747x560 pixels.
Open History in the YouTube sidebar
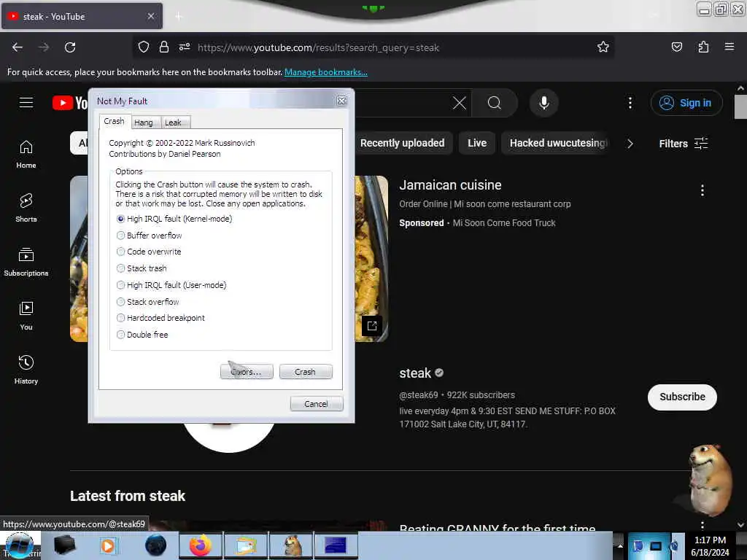(26, 370)
